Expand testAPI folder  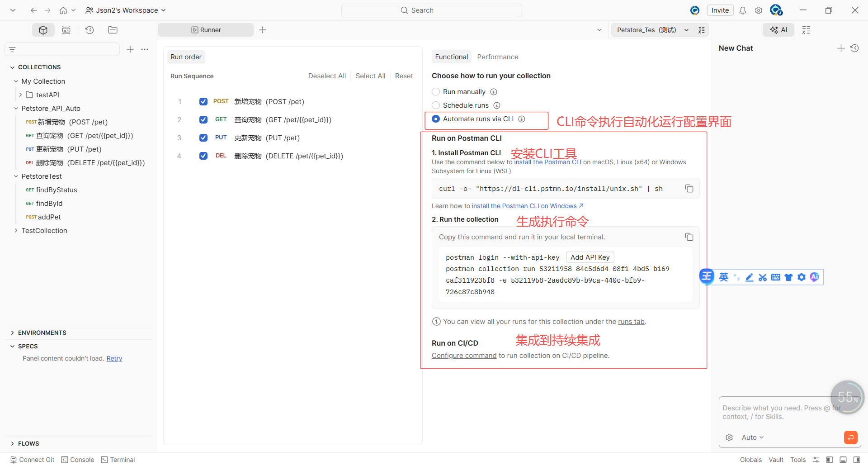click(x=20, y=95)
